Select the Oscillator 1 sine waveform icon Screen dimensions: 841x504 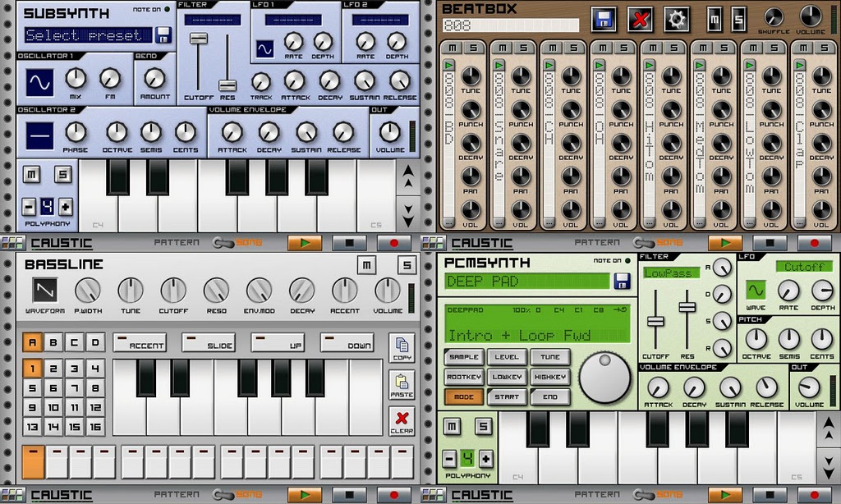tap(39, 83)
